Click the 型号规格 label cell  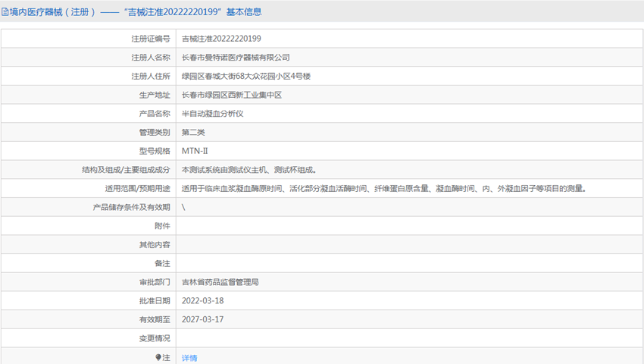[89, 151]
